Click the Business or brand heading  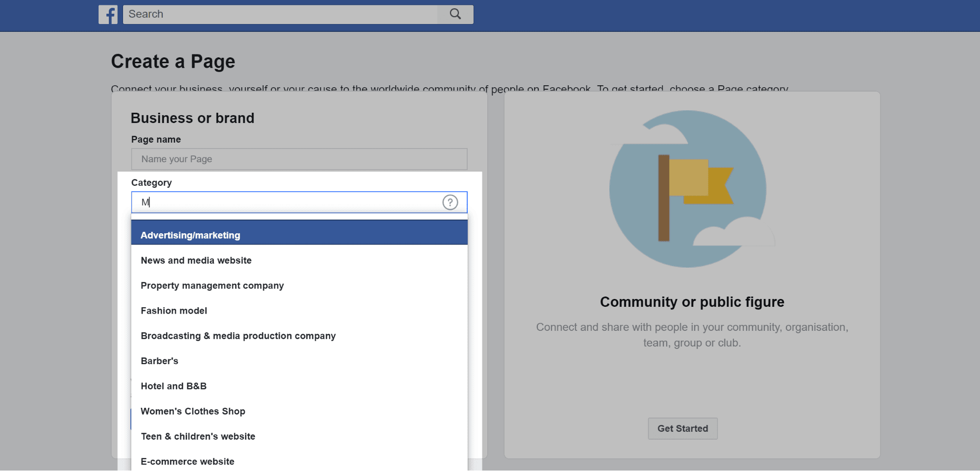[192, 118]
